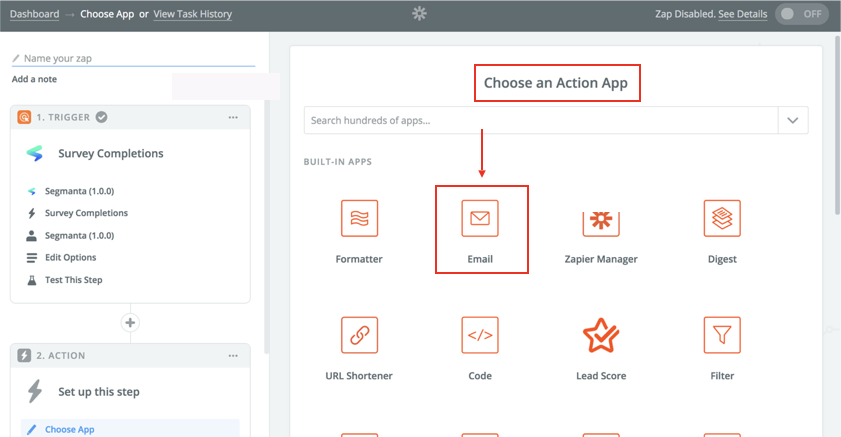
Task: Select Test This Step in trigger
Action: 73,280
